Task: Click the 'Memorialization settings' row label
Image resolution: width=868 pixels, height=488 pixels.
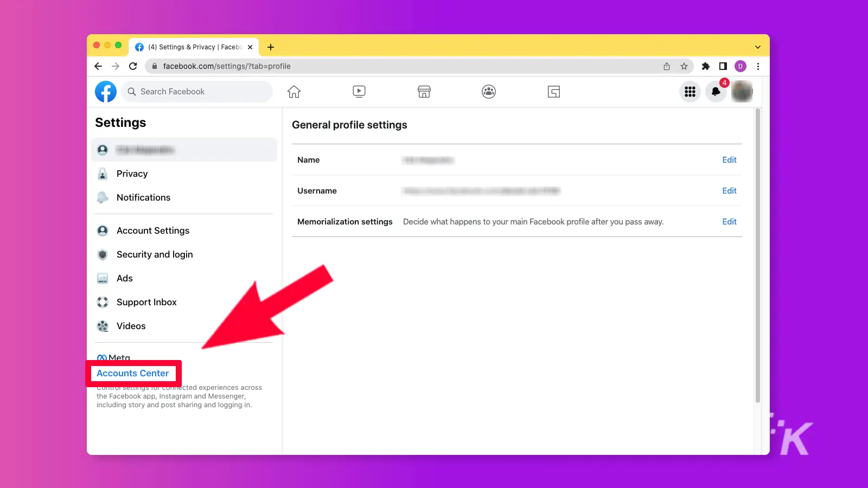Action: (x=345, y=222)
